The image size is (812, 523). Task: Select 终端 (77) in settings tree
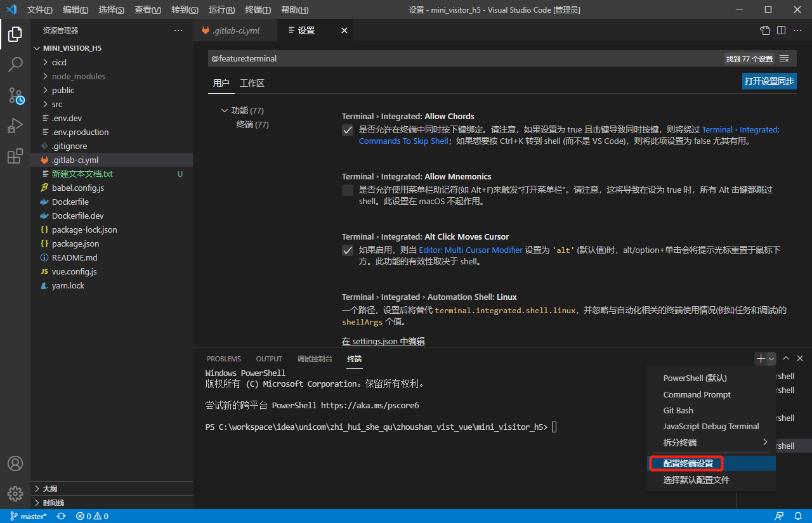click(252, 124)
